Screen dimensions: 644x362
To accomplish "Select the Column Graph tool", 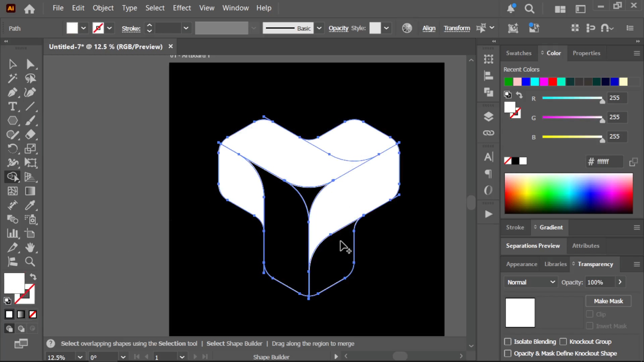I will pos(12,233).
